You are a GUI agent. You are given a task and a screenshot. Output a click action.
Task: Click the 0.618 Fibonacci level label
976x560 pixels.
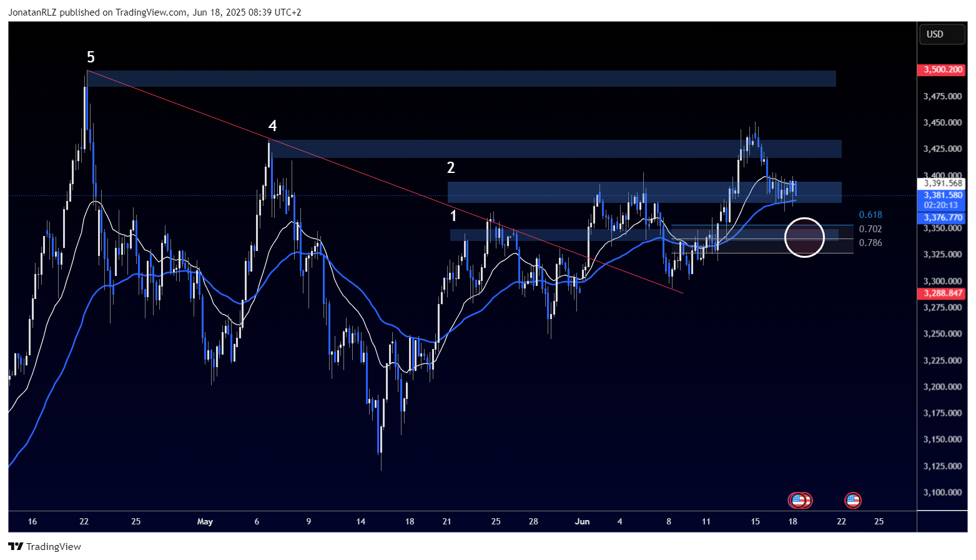pos(870,215)
